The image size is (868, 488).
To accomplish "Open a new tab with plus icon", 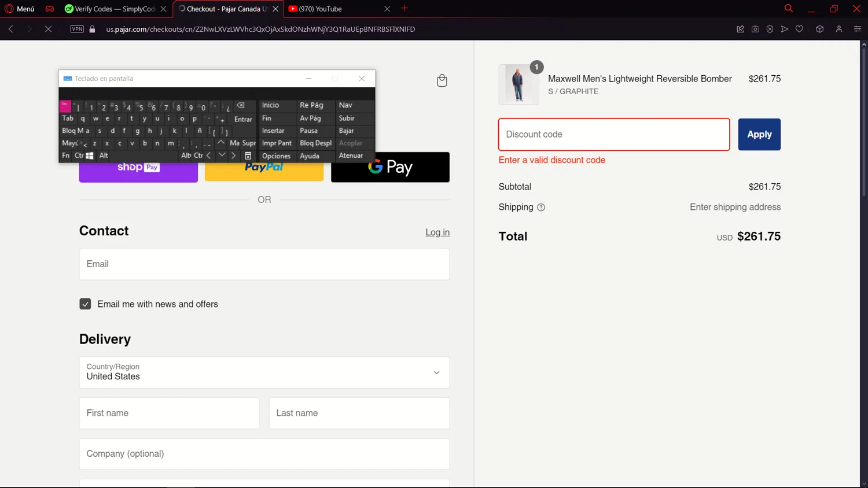I will point(404,8).
